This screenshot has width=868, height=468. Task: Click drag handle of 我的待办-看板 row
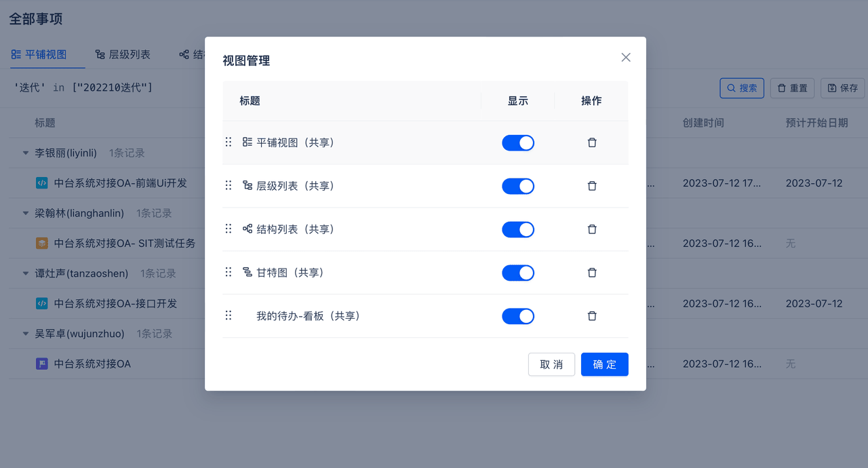pyautogui.click(x=229, y=316)
